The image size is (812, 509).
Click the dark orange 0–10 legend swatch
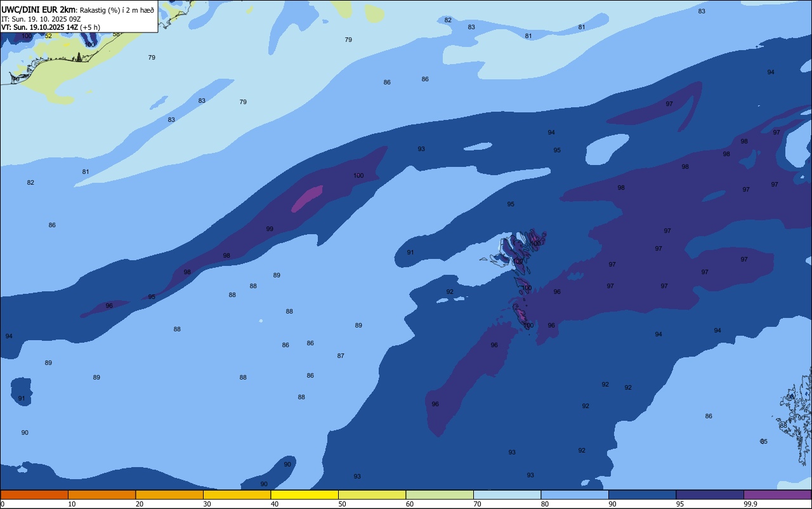pyautogui.click(x=34, y=494)
